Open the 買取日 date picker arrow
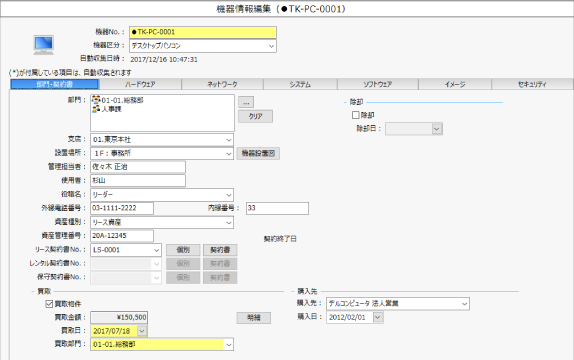574x360 pixels. (142, 331)
